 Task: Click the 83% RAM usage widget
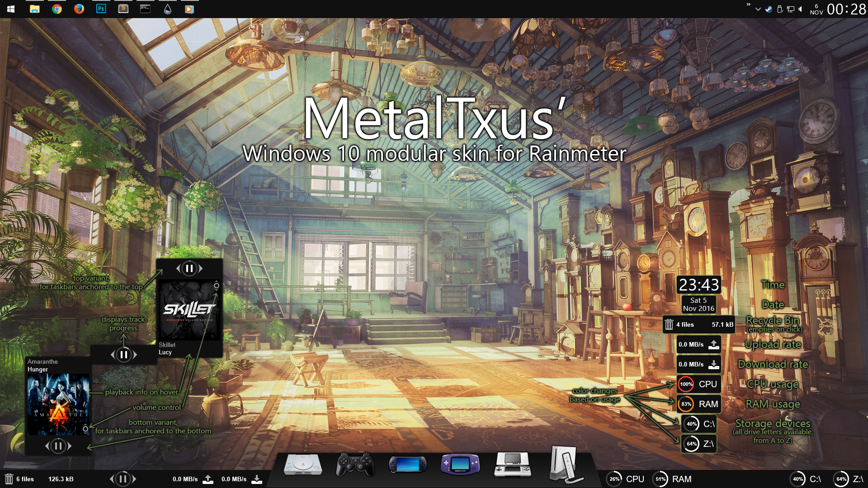coord(699,404)
